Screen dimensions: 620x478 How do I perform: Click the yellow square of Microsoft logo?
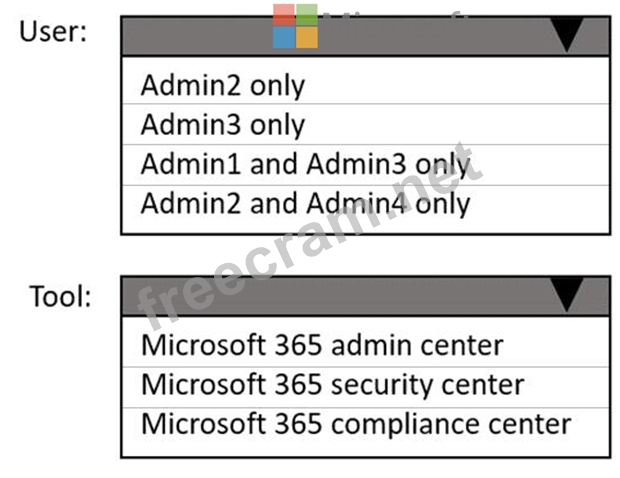pyautogui.click(x=307, y=37)
